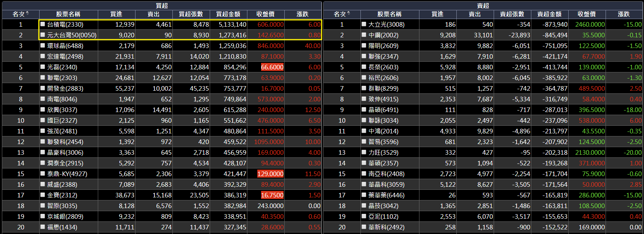Click the 收盤價 header in 買超 table
The height and width of the screenshot is (234, 644).
[x=265, y=14]
